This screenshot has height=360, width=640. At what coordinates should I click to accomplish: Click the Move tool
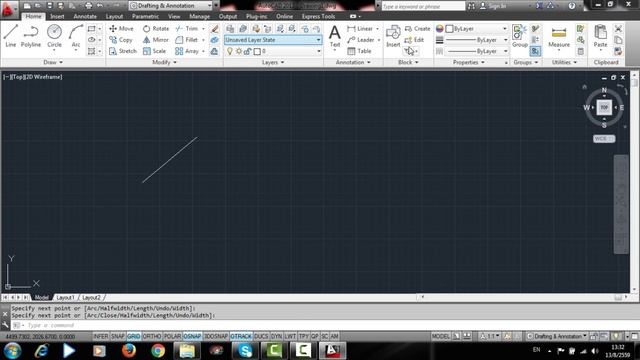(121, 29)
